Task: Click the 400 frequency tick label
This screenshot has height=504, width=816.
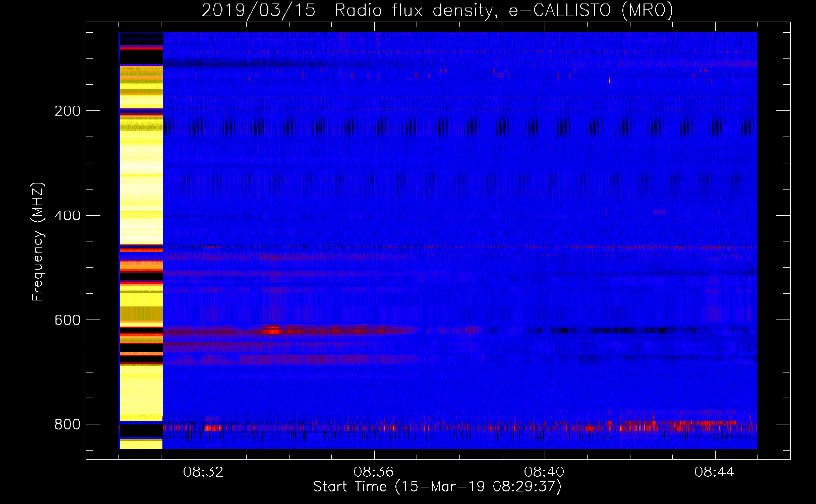Action: click(x=68, y=216)
